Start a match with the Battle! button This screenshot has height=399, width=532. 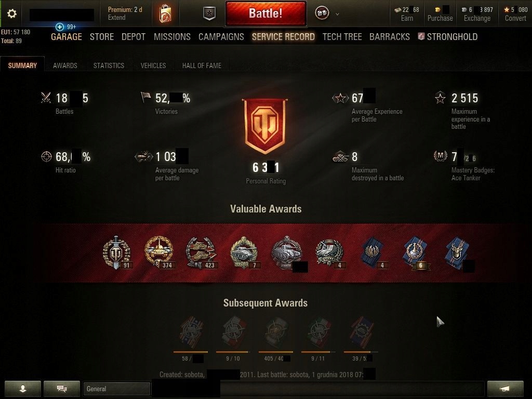[265, 13]
